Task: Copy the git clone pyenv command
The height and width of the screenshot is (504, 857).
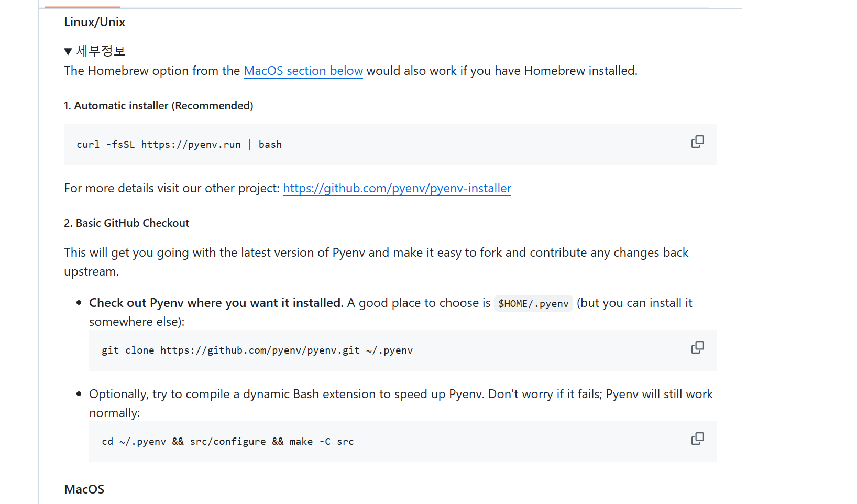Action: (697, 347)
